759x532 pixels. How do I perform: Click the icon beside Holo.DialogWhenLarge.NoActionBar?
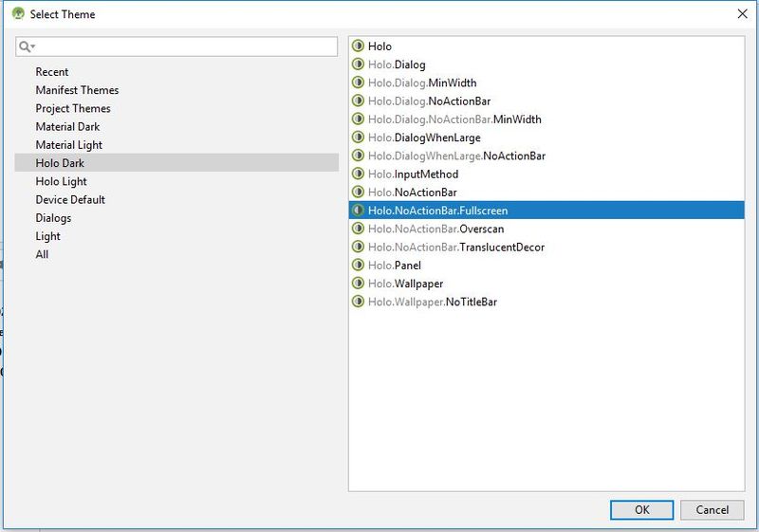click(x=358, y=156)
